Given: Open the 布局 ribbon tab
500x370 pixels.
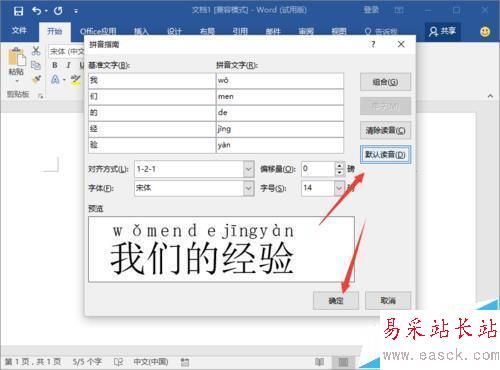Looking at the screenshot, I should (207, 32).
